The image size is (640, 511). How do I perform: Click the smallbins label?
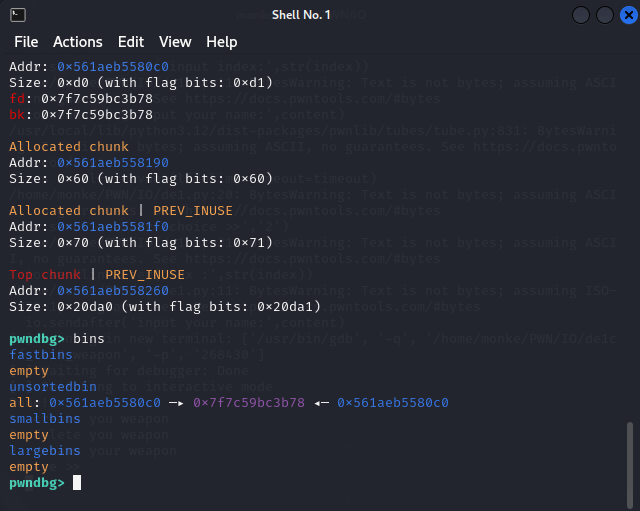point(45,419)
